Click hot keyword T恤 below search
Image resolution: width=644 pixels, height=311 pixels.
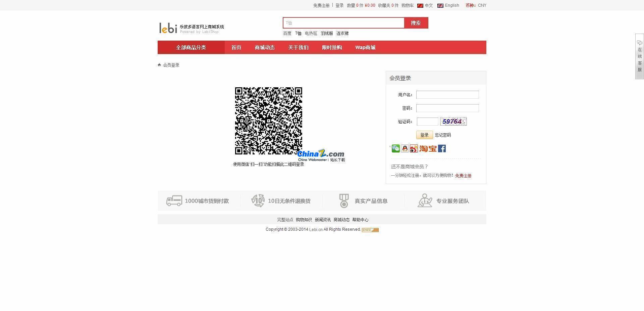coord(299,33)
